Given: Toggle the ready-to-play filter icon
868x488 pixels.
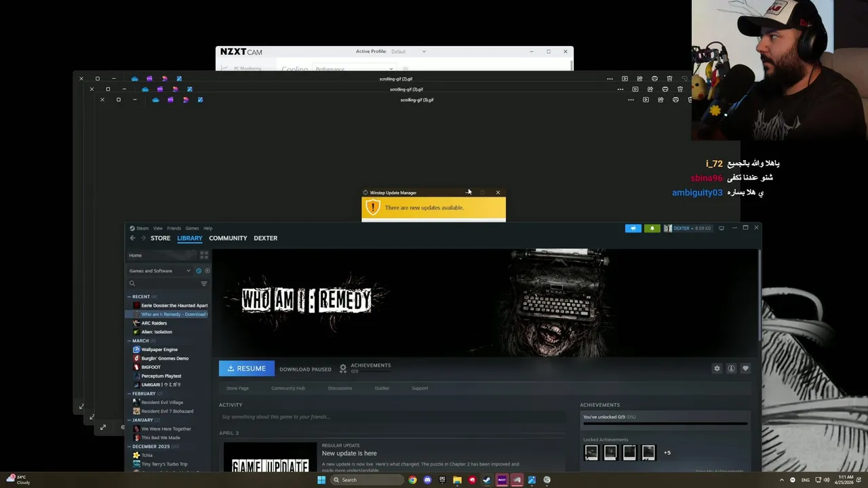Looking at the screenshot, I should (x=207, y=270).
